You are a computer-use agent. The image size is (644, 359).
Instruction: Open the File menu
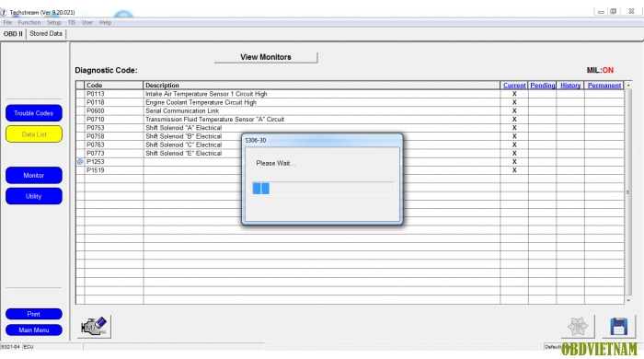click(x=7, y=23)
